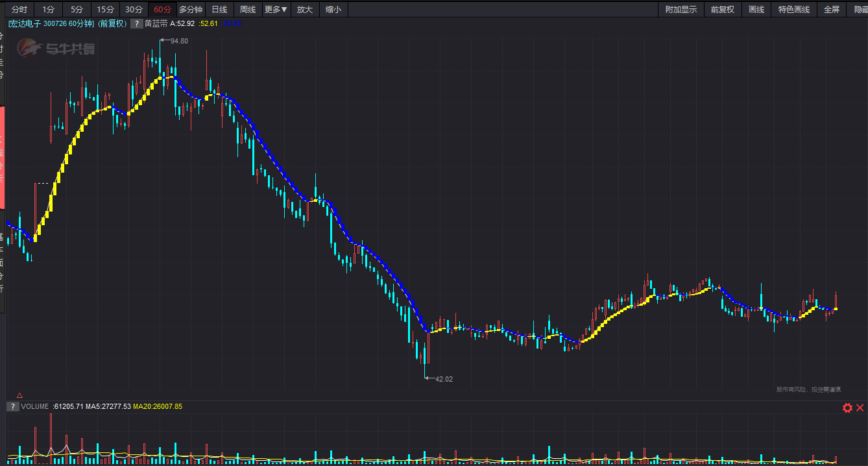Select the 60分 chart period
868x466 pixels.
(162, 9)
